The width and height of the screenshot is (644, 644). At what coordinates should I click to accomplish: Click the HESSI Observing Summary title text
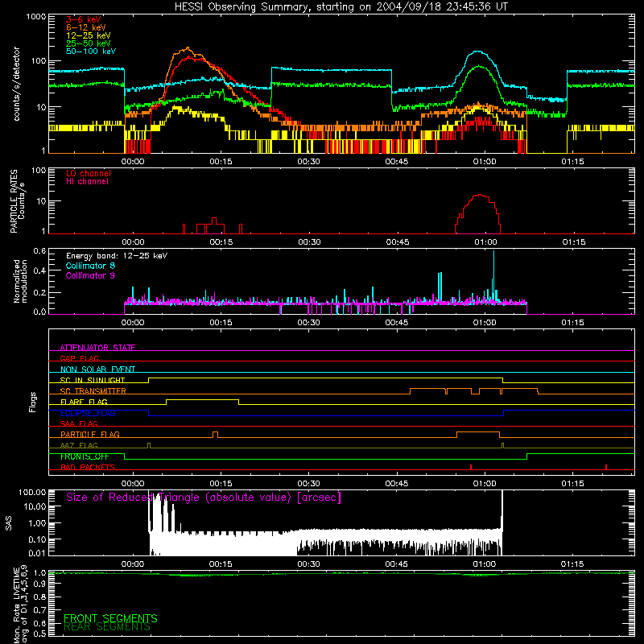point(341,7)
